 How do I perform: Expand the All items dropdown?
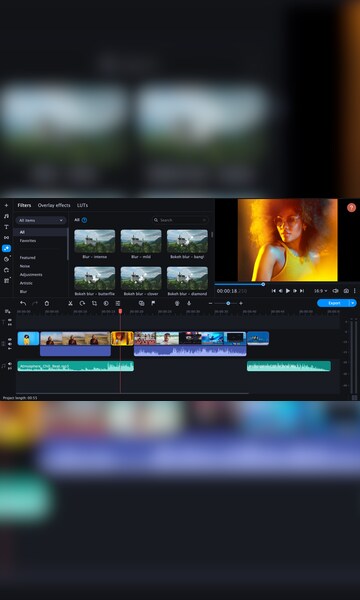[x=41, y=220]
